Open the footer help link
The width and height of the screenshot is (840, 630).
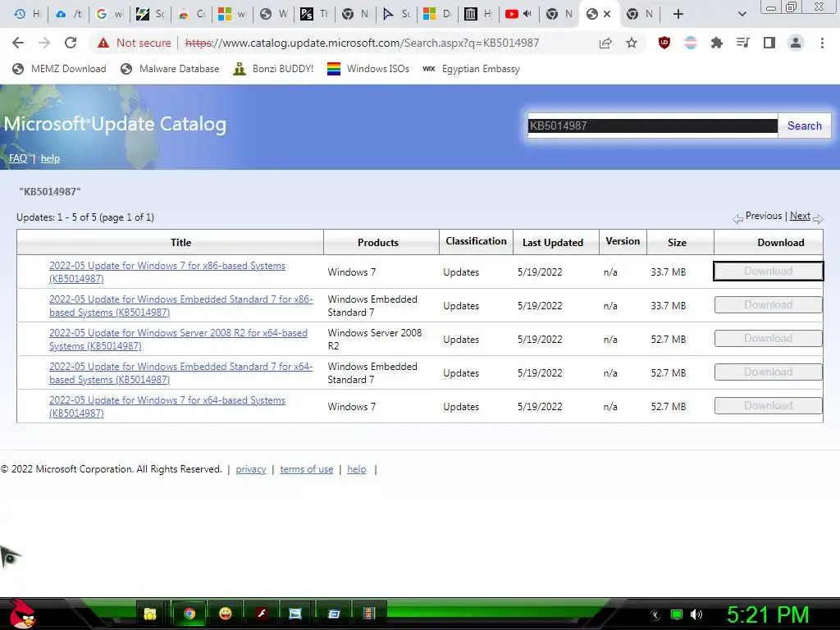click(356, 469)
